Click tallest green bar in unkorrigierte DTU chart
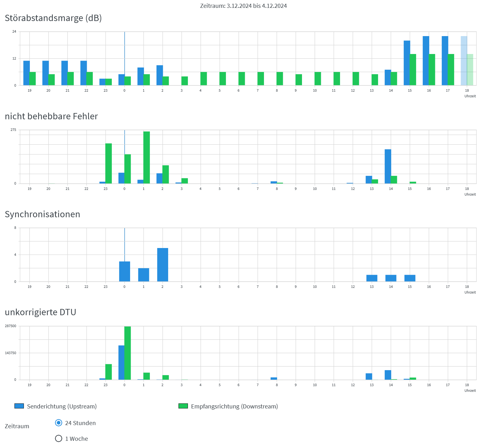 128,353
